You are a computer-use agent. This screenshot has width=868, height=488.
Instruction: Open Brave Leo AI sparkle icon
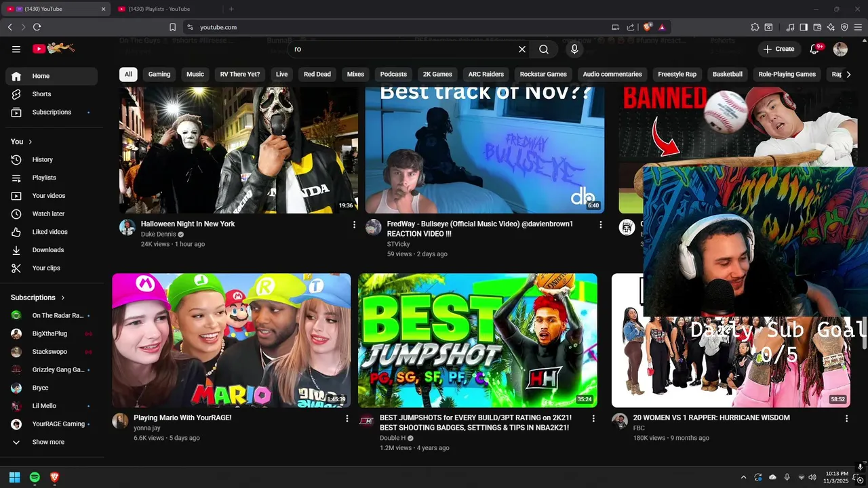coord(831,27)
